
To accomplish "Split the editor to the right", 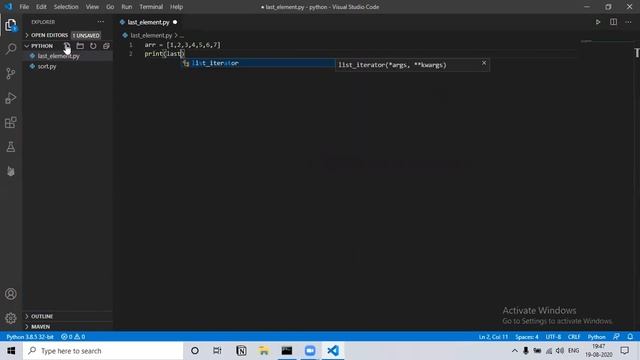I will (613, 22).
